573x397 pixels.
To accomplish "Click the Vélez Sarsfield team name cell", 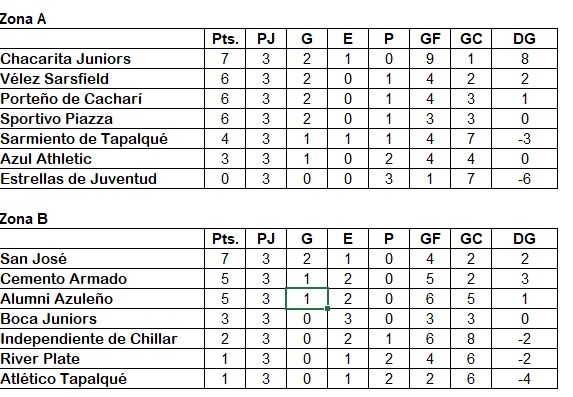I will 102,79.
